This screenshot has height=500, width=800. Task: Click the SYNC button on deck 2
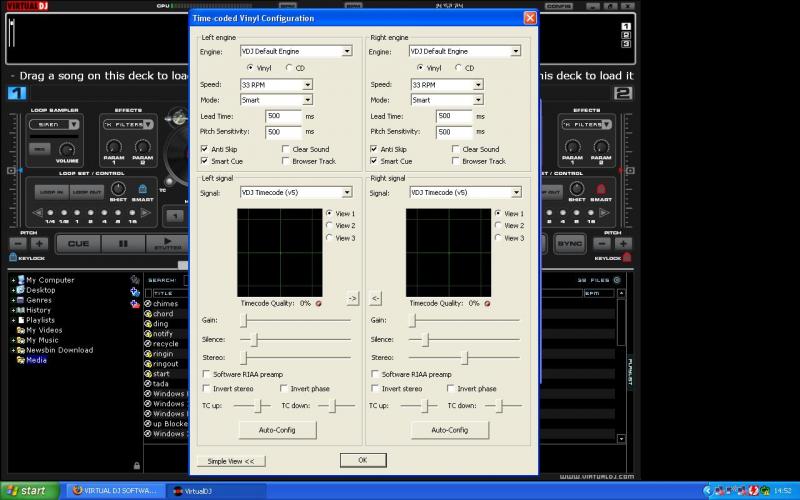pos(569,244)
